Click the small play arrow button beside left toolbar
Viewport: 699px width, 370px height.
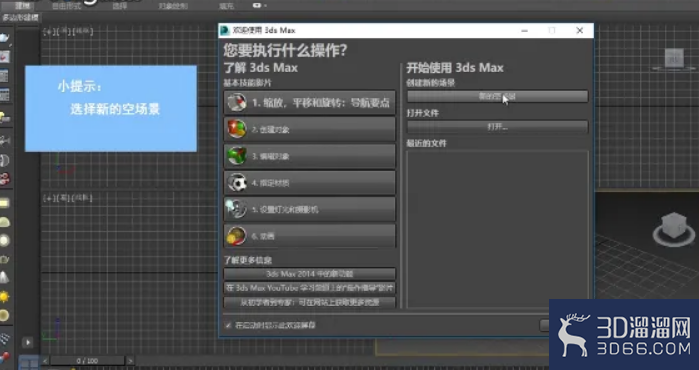(28, 342)
